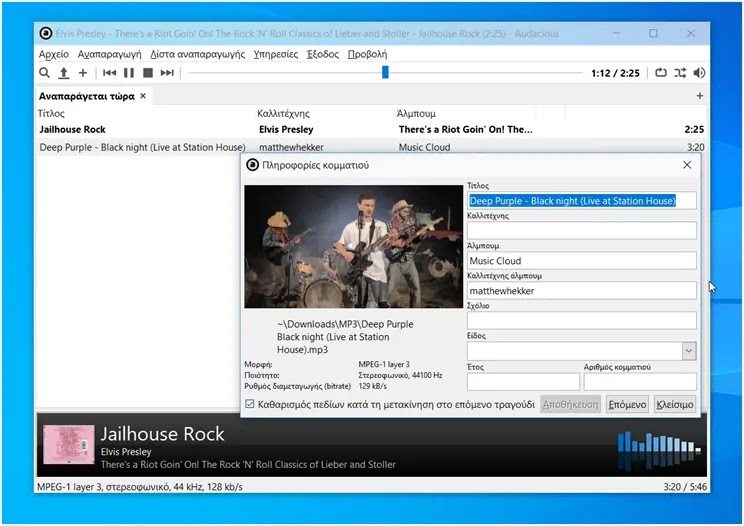Click the Αριθμός κομματιού input field
Viewport: 744px width, 526px height.
pos(640,382)
